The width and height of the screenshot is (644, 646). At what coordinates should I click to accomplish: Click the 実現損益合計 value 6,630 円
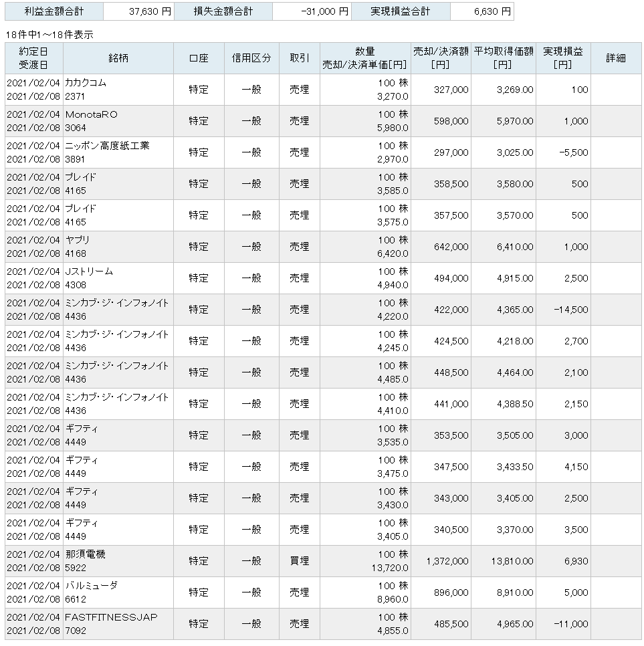click(x=492, y=11)
